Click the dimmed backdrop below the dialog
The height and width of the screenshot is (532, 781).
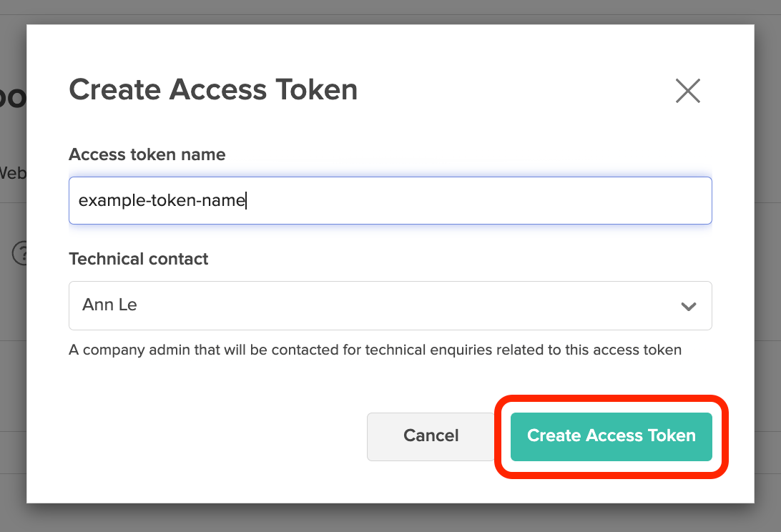pos(390,518)
